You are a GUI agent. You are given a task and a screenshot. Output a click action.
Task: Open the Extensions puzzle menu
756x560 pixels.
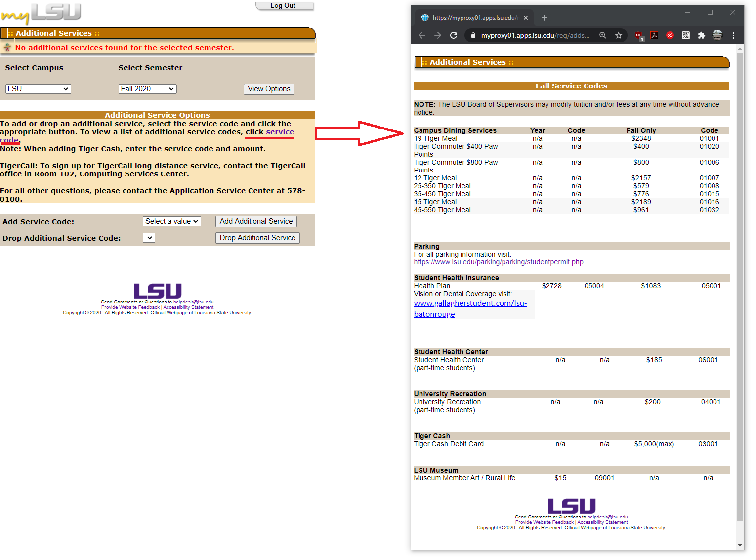click(x=702, y=35)
